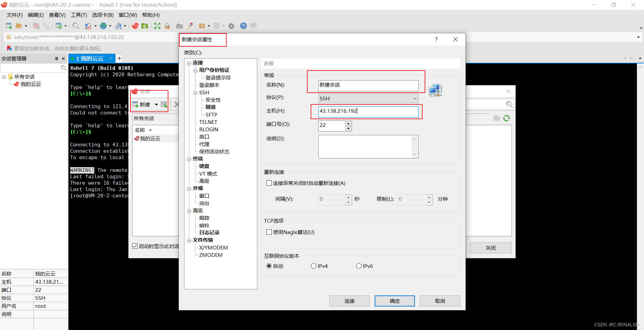Screen dimensions: 644x330
Task: Click search magnifier in Sessions dialog
Action: pyautogui.click(x=509, y=104)
